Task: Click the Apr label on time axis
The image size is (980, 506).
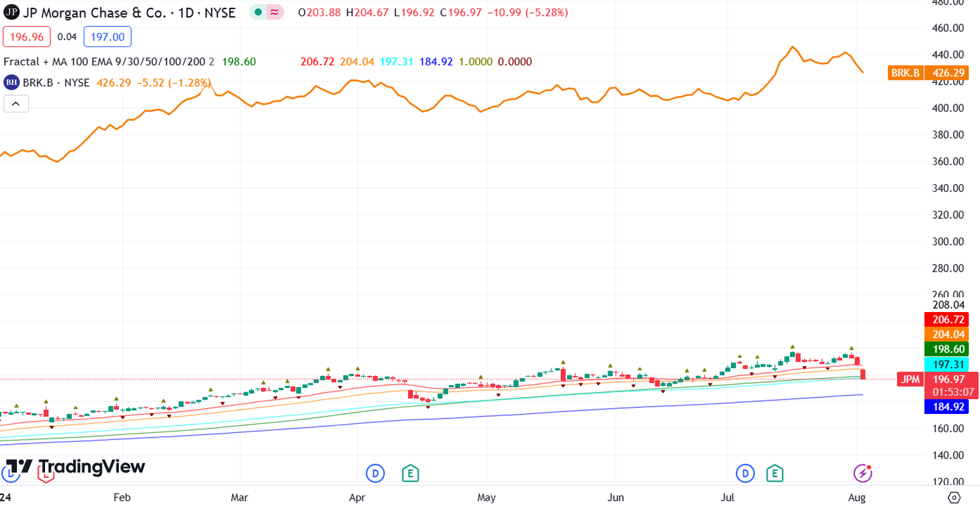Action: 357,498
